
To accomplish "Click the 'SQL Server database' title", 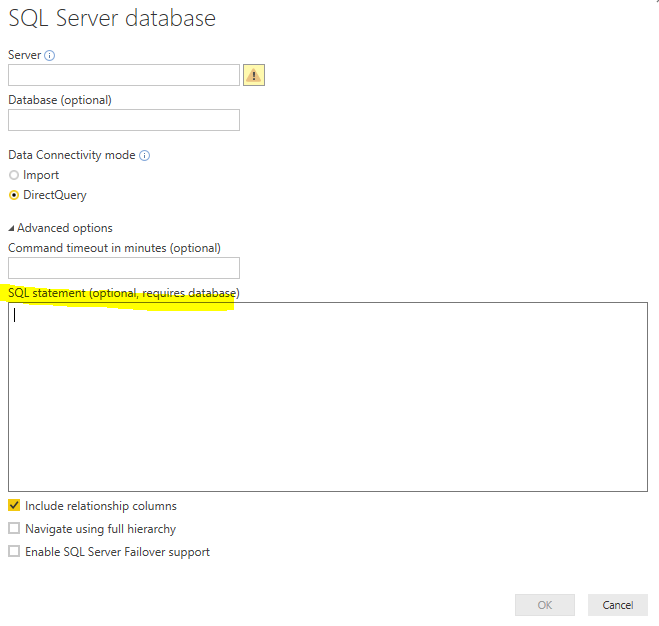I will click(x=112, y=18).
